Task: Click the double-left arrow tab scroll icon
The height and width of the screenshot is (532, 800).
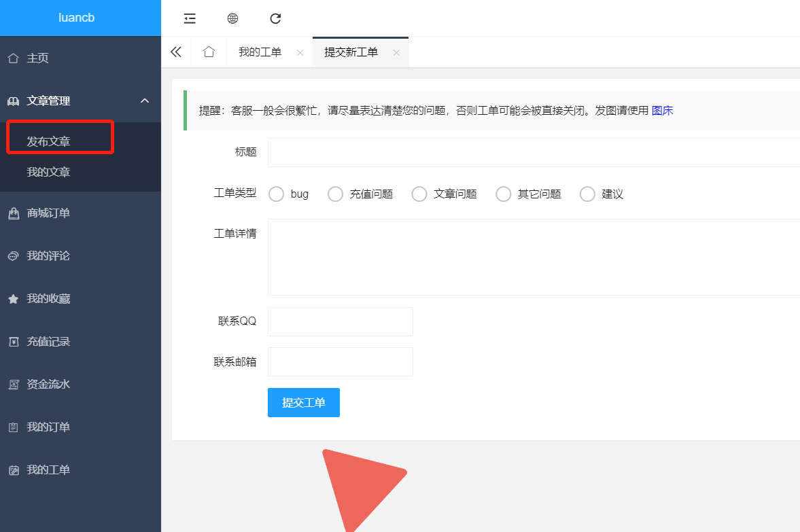Action: click(176, 52)
